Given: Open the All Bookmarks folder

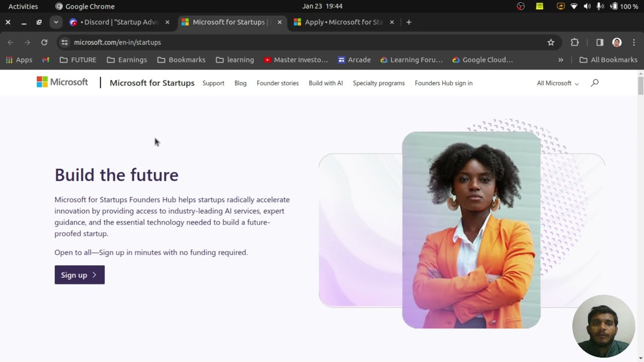Looking at the screenshot, I should [608, 60].
